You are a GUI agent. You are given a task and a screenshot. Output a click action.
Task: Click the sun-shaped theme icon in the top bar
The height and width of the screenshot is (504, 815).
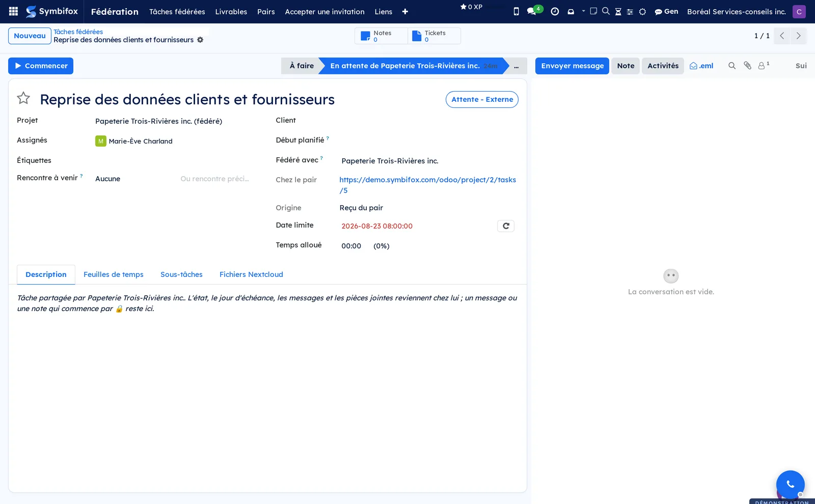tap(642, 12)
